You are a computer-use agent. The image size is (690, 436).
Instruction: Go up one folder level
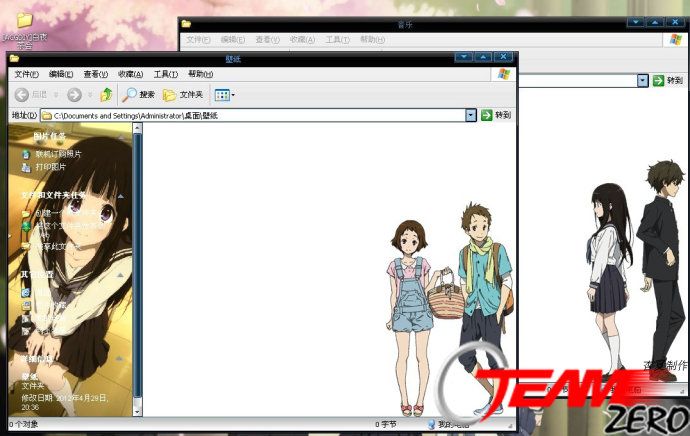pyautogui.click(x=106, y=95)
